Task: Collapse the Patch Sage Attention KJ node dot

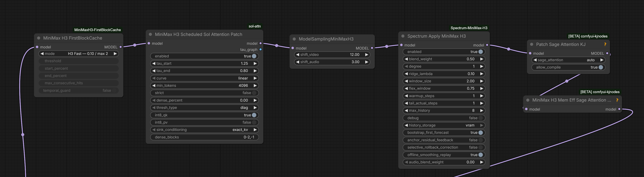Action: coord(532,44)
